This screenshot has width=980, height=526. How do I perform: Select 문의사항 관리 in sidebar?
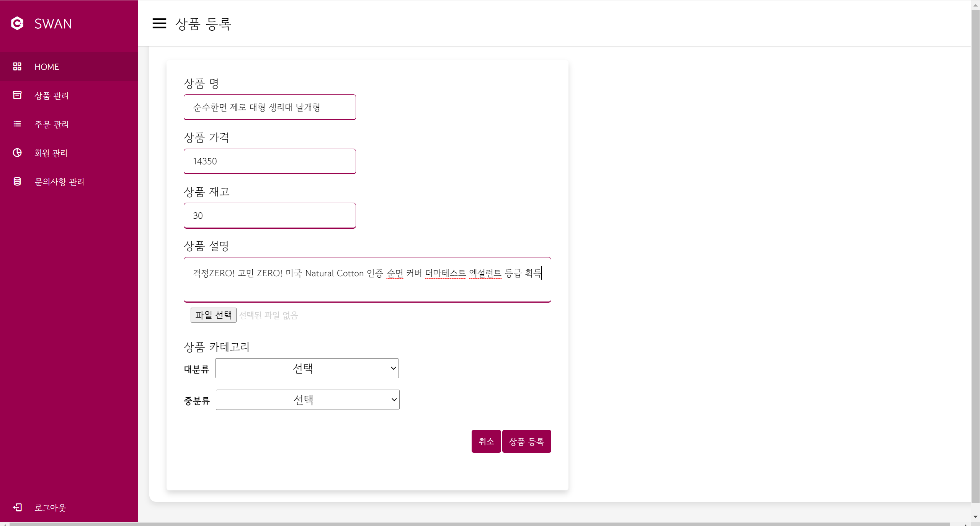pos(59,182)
